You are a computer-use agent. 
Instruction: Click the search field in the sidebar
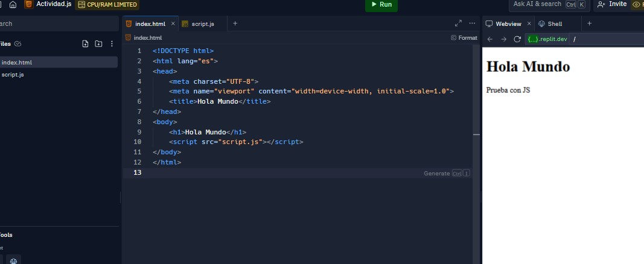click(59, 24)
